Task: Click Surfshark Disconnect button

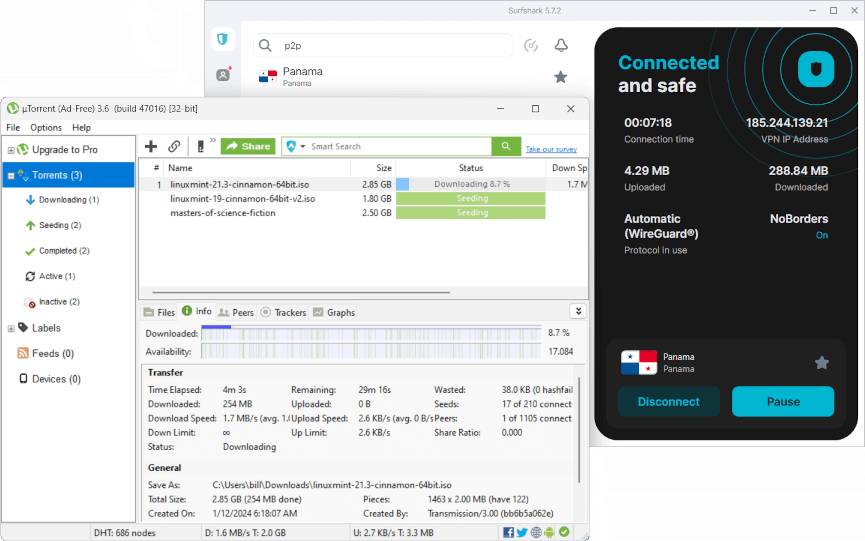Action: [669, 401]
